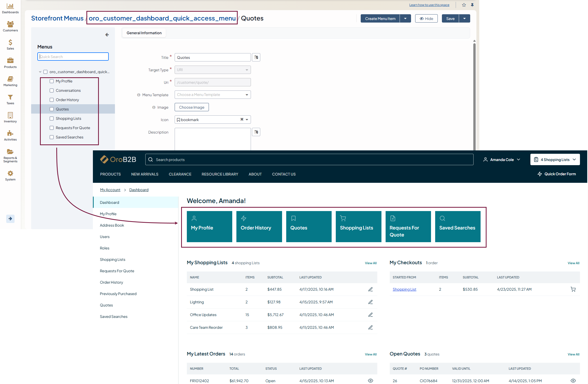
Task: Check the My Profile menu checkbox
Action: pos(52,81)
